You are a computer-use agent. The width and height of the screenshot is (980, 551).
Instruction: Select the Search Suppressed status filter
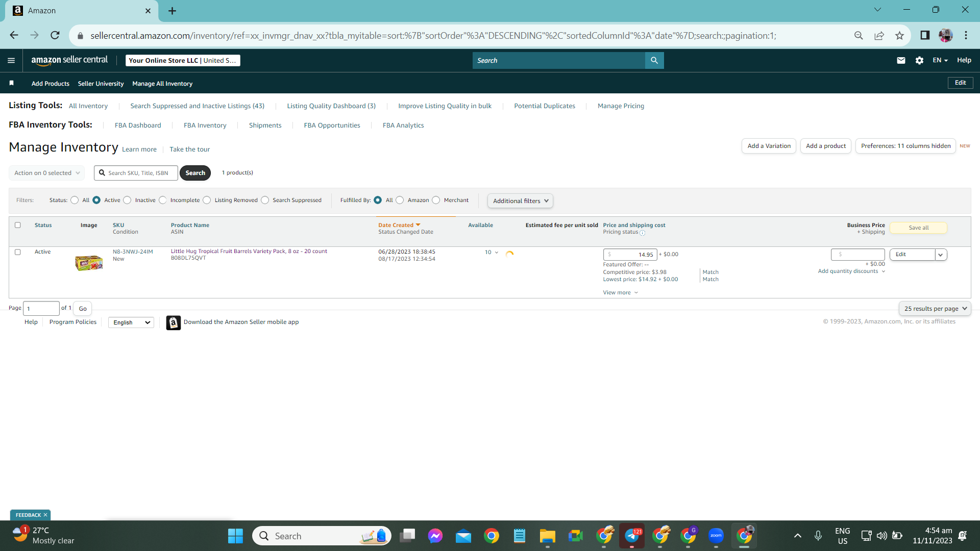265,200
